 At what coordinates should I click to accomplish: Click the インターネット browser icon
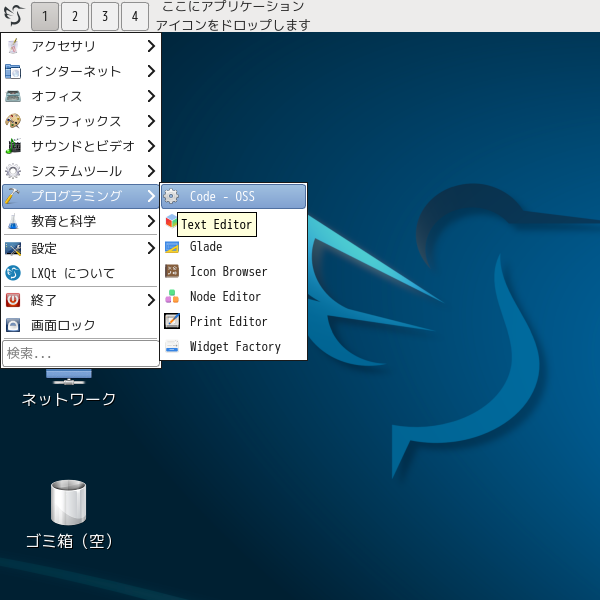tap(13, 71)
